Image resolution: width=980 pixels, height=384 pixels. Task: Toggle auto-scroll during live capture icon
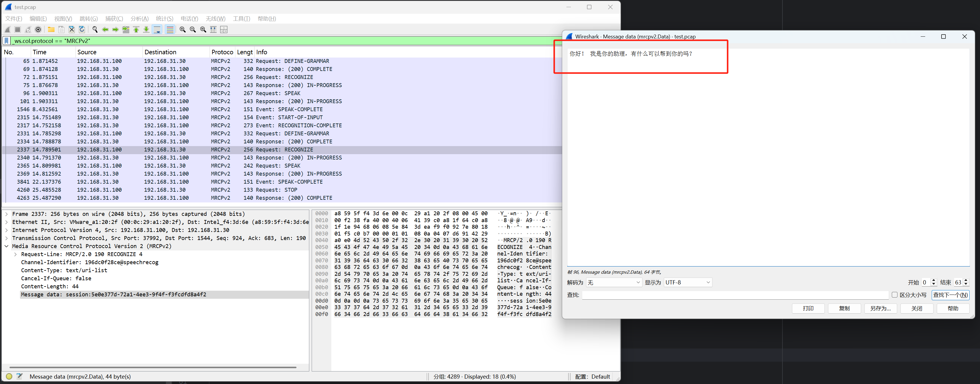pyautogui.click(x=157, y=30)
